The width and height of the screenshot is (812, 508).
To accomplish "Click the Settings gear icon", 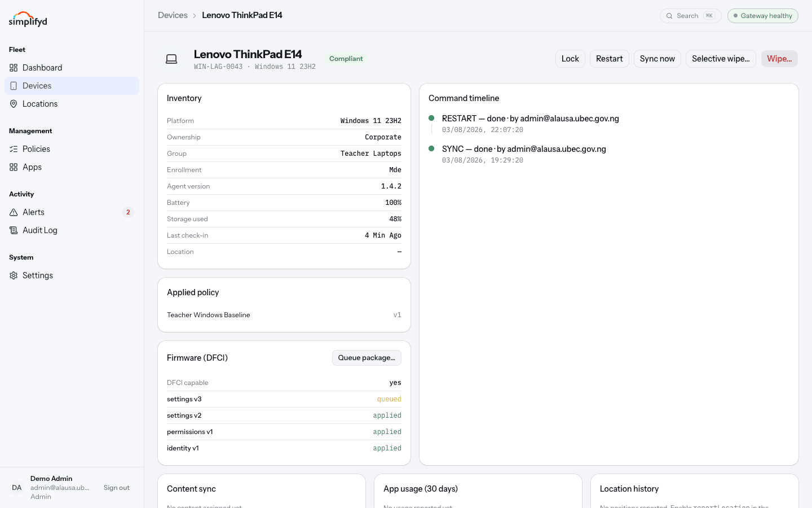I will point(14,275).
